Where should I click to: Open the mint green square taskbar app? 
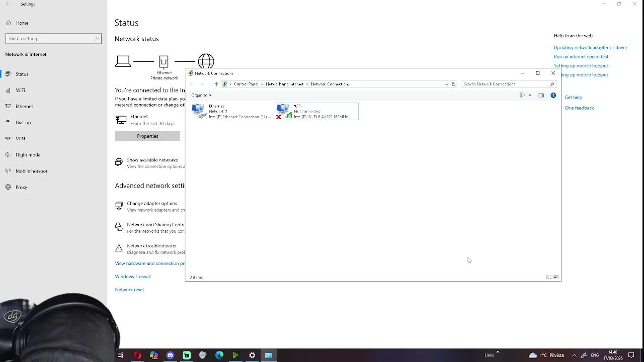(187, 355)
